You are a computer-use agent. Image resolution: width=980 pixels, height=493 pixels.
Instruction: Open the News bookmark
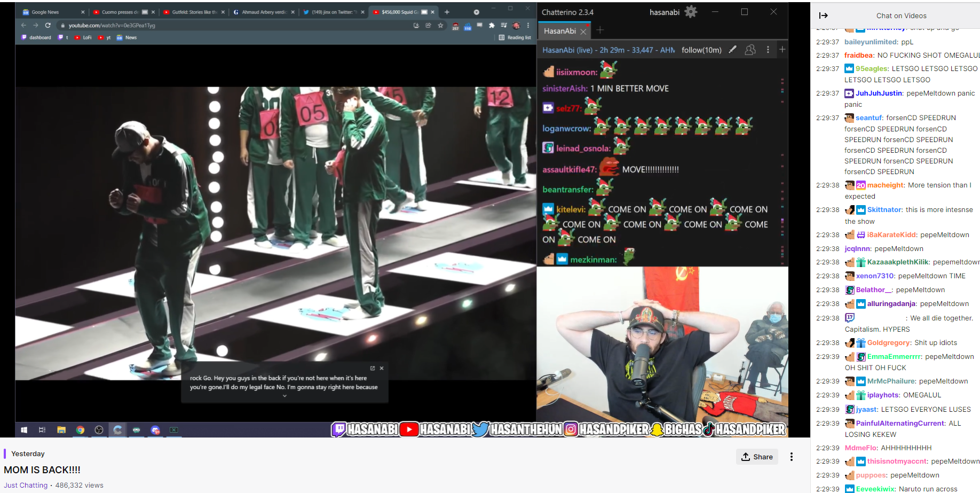127,37
